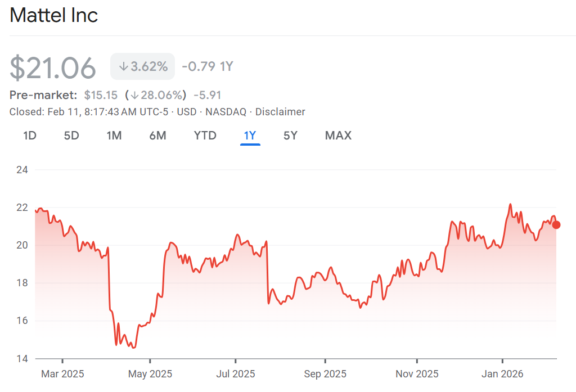This screenshot has height=392, width=576.
Task: Select the YTD range tab
Action: (205, 136)
